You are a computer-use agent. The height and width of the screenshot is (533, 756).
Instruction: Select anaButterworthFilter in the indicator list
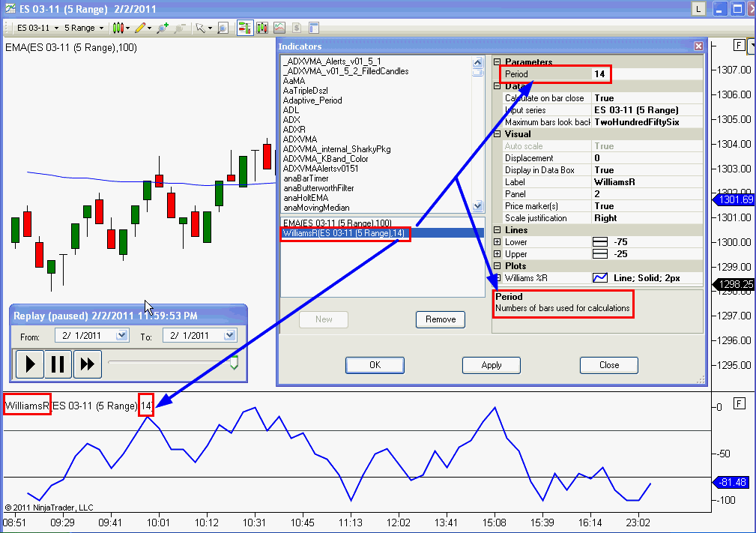coord(318,187)
